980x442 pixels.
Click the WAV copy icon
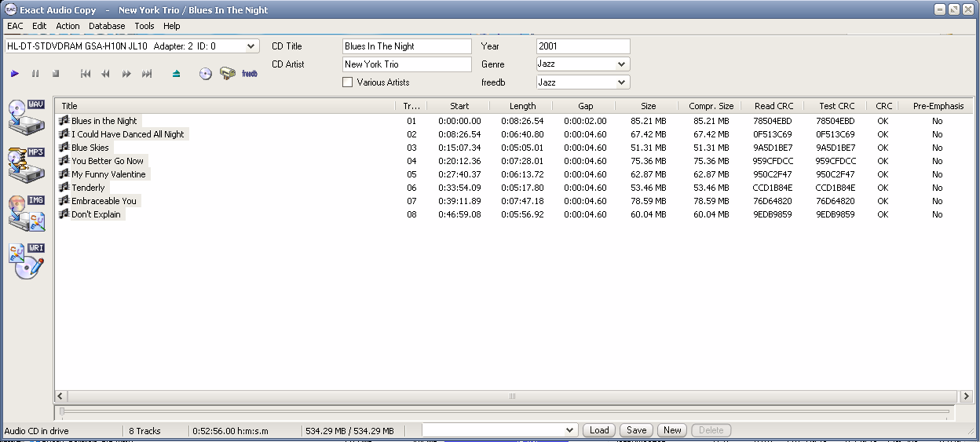pos(27,117)
